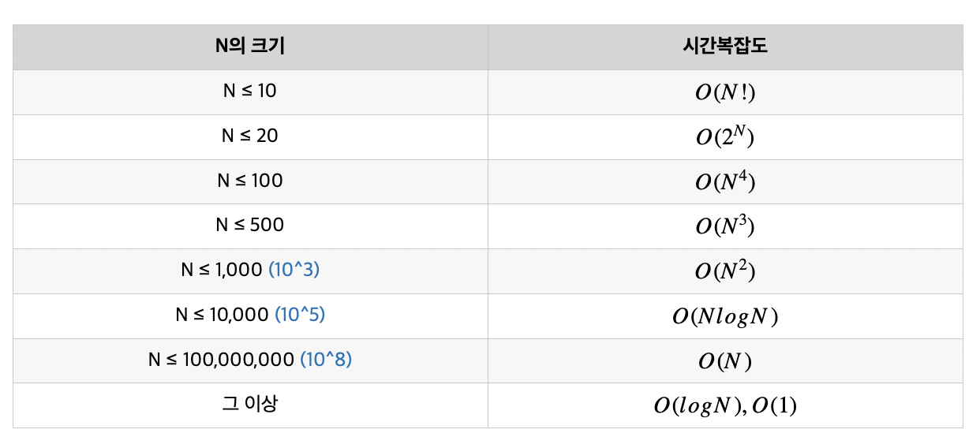Click the O(logN), O(1) formula

pyautogui.click(x=725, y=406)
